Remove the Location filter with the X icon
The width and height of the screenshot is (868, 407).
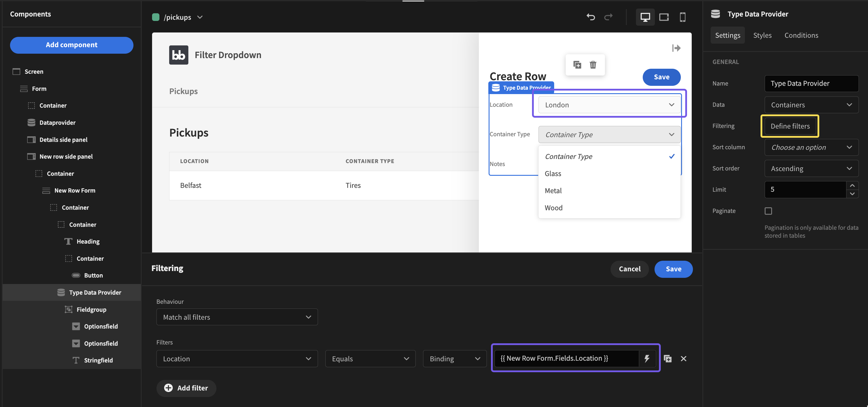click(684, 359)
